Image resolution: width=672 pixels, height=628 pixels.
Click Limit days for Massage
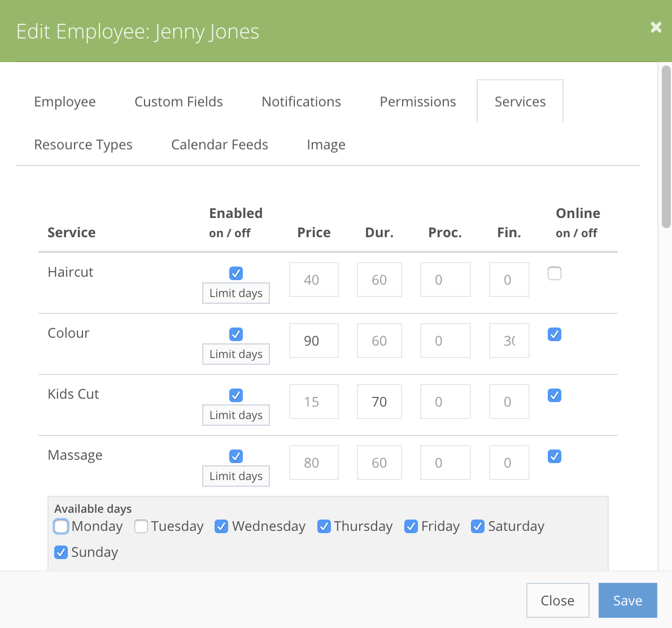(235, 476)
